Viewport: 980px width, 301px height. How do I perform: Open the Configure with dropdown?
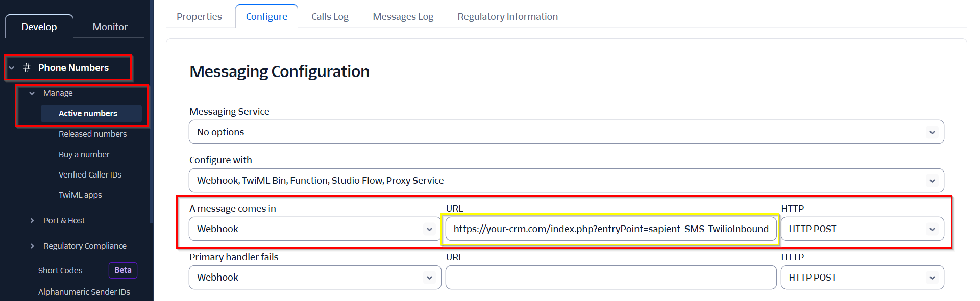point(566,181)
